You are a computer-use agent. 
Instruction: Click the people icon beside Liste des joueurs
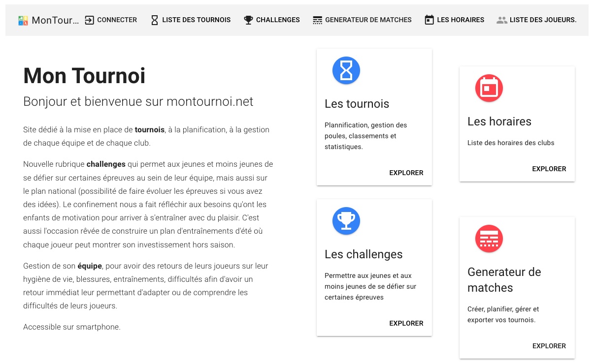[x=502, y=20]
